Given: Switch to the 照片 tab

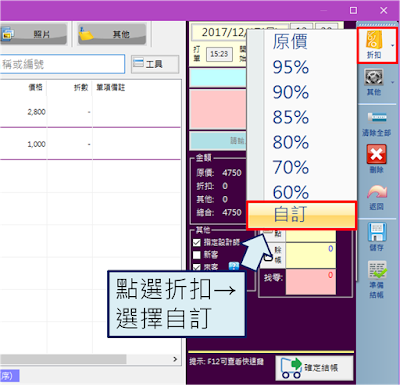Looking at the screenshot, I should pyautogui.click(x=34, y=34).
